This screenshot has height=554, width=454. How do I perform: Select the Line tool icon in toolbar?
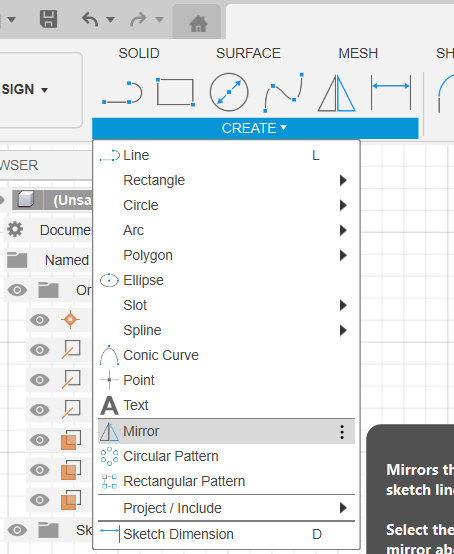click(122, 93)
